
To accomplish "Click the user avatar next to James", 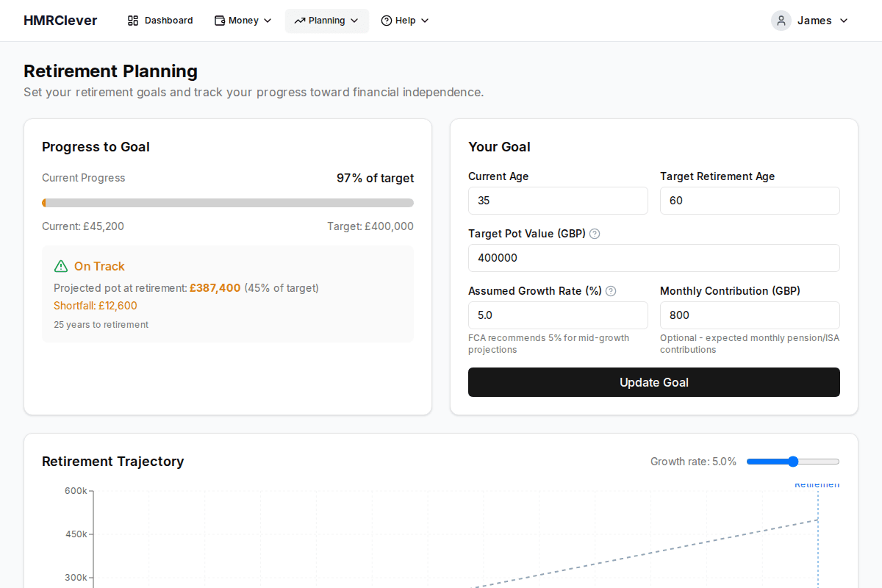I will pos(781,21).
